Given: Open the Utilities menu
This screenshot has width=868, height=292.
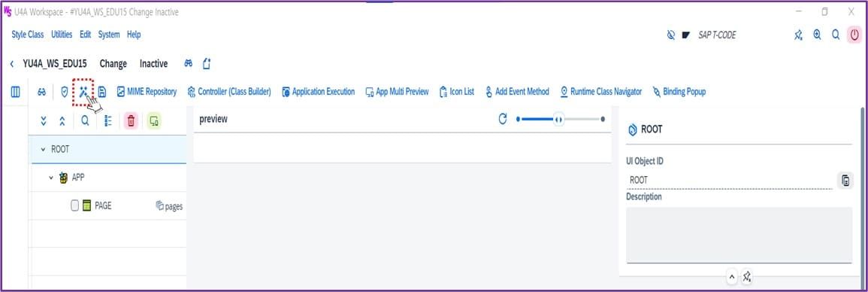Looking at the screenshot, I should pos(62,35).
